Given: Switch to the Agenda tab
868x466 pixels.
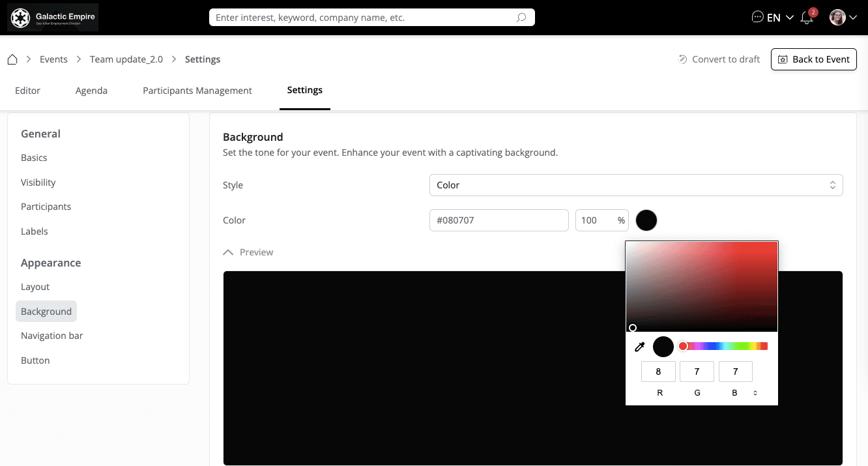Looking at the screenshot, I should click(x=91, y=91).
